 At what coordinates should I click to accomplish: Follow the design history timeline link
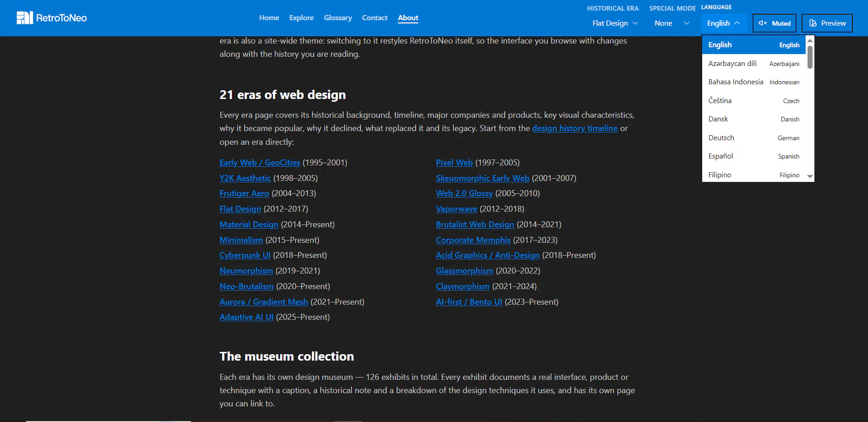575,128
